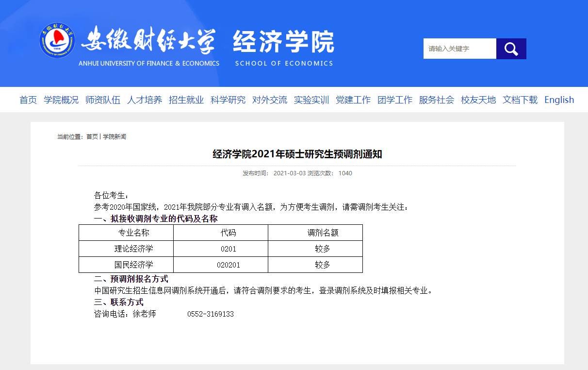Visit the 校友天地 section

[x=478, y=100]
